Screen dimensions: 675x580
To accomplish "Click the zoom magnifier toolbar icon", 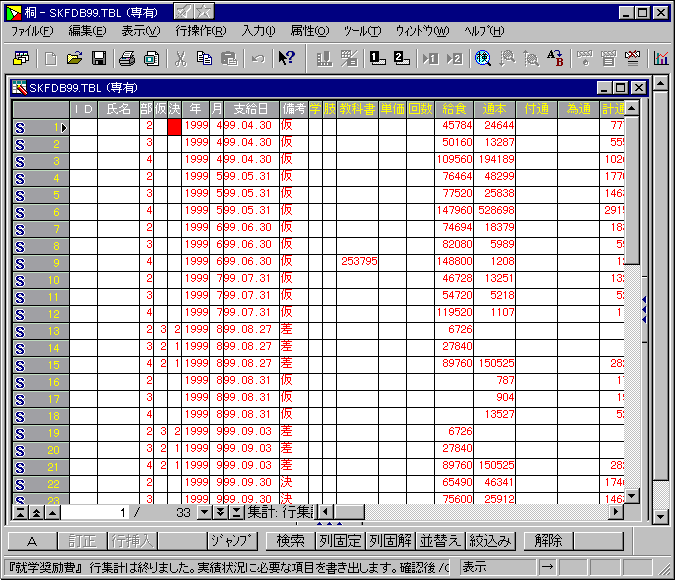I will (x=483, y=58).
